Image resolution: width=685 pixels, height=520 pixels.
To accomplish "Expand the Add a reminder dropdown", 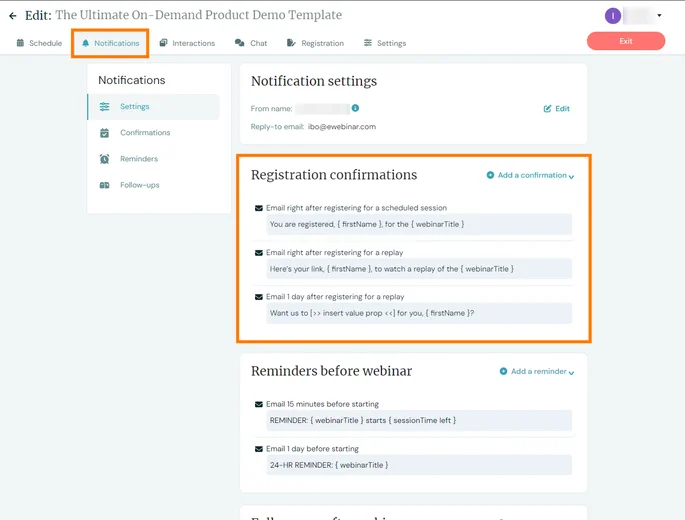I will (x=536, y=371).
